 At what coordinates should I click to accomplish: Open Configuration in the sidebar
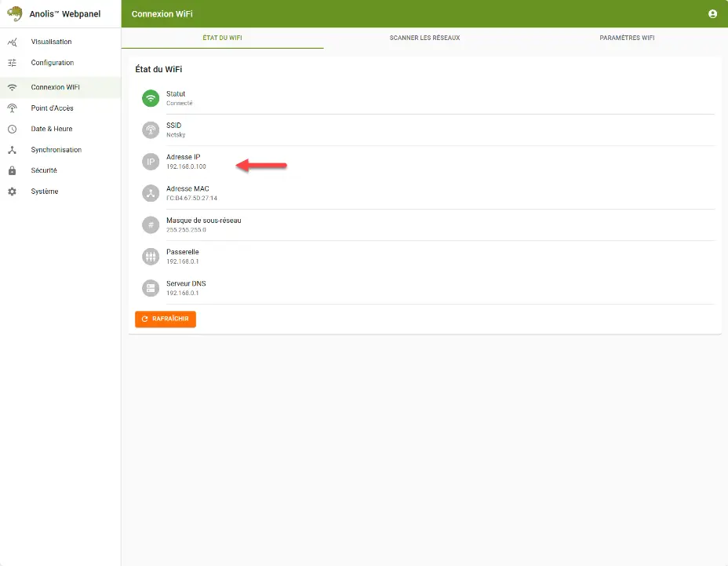click(x=60, y=63)
